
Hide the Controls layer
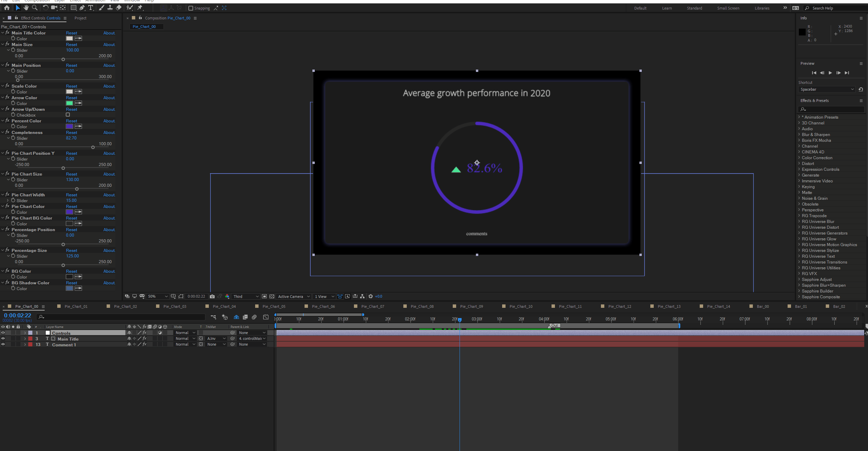click(x=3, y=333)
